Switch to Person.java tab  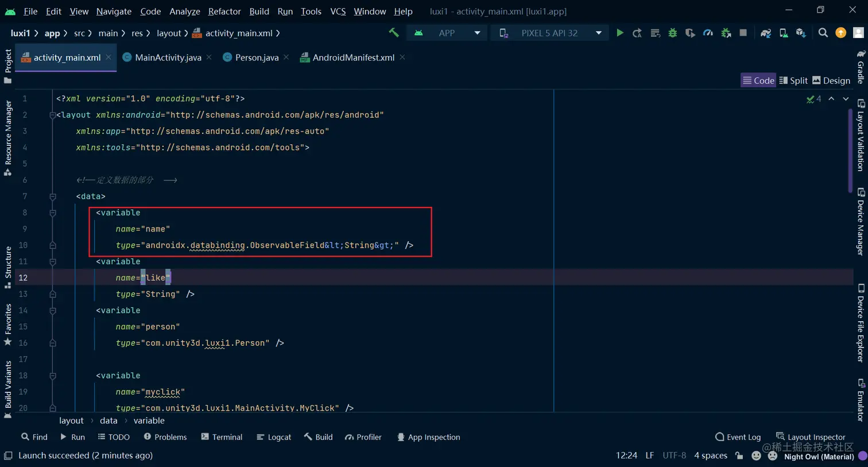point(257,57)
